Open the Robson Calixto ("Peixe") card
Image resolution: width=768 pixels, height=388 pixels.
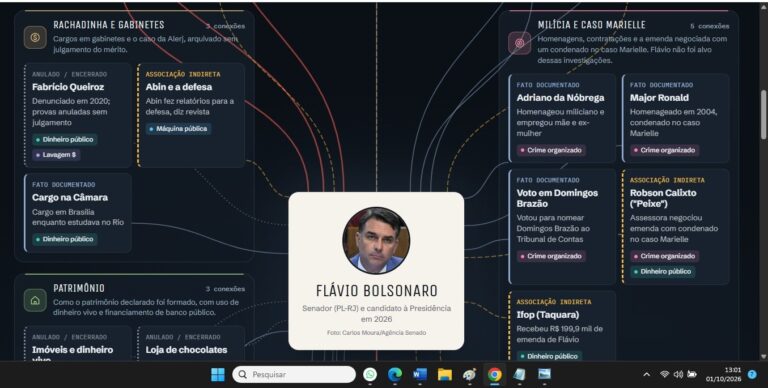[x=676, y=227]
